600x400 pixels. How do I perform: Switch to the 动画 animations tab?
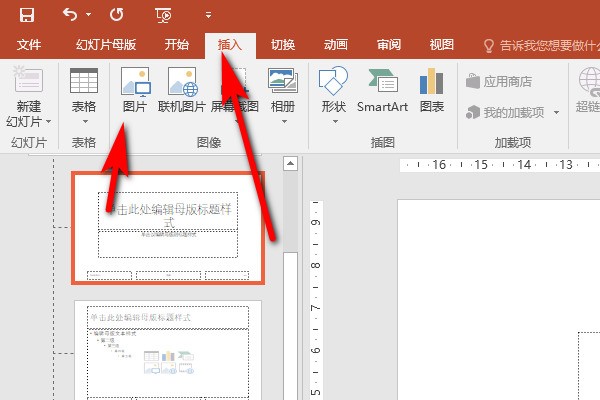pyautogui.click(x=336, y=45)
